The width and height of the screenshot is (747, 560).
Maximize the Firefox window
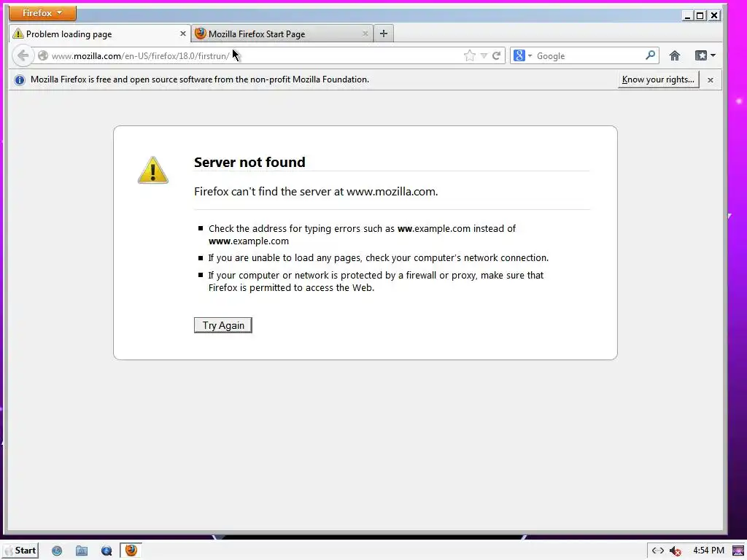click(700, 16)
